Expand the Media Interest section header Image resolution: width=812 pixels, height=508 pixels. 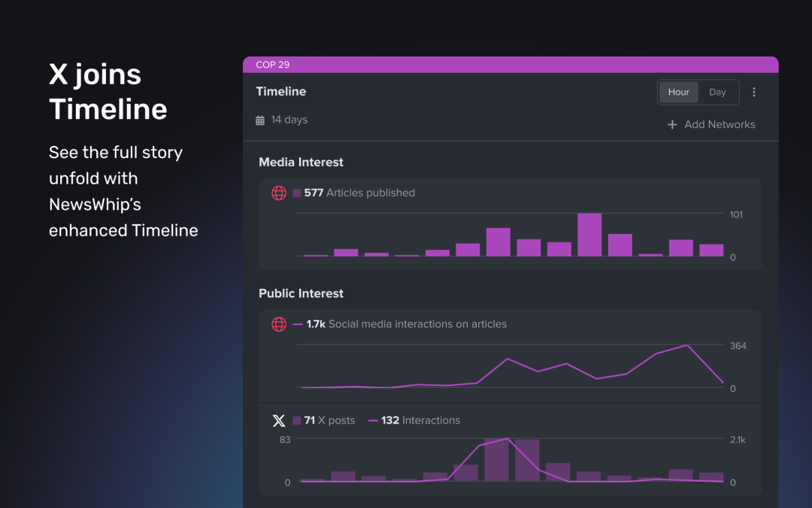[301, 162]
